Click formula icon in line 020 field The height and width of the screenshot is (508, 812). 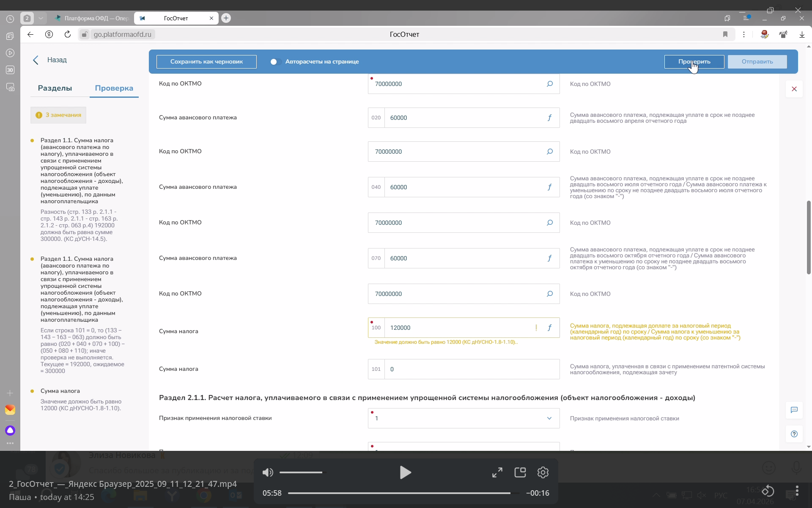point(549,118)
